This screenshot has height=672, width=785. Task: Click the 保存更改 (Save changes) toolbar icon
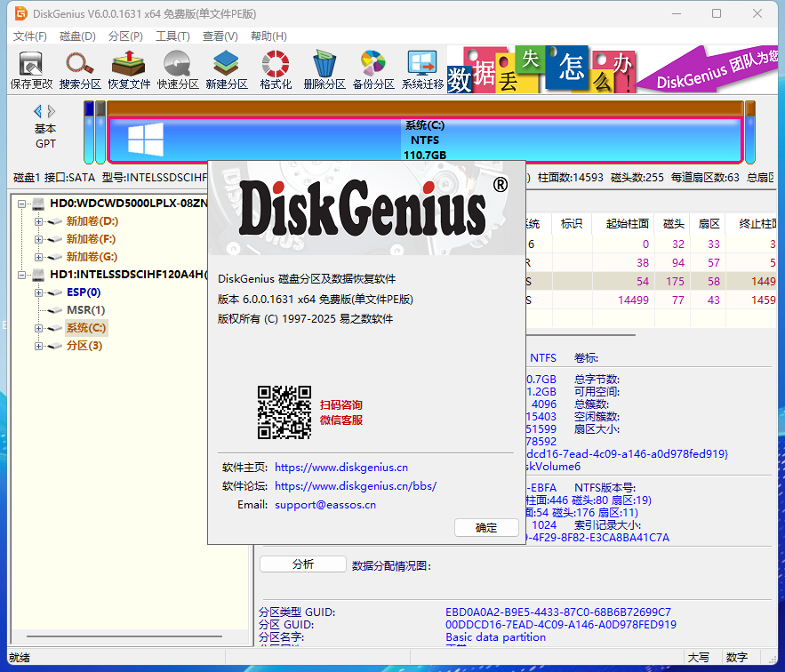point(31,70)
